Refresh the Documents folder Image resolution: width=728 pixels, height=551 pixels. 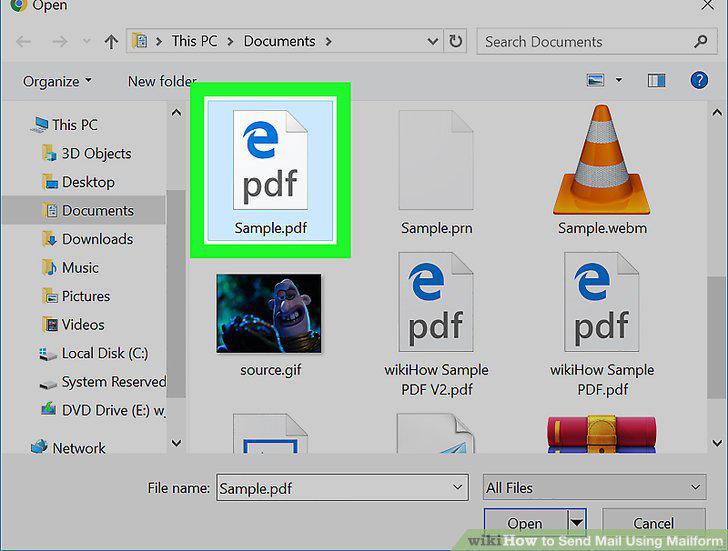point(455,41)
